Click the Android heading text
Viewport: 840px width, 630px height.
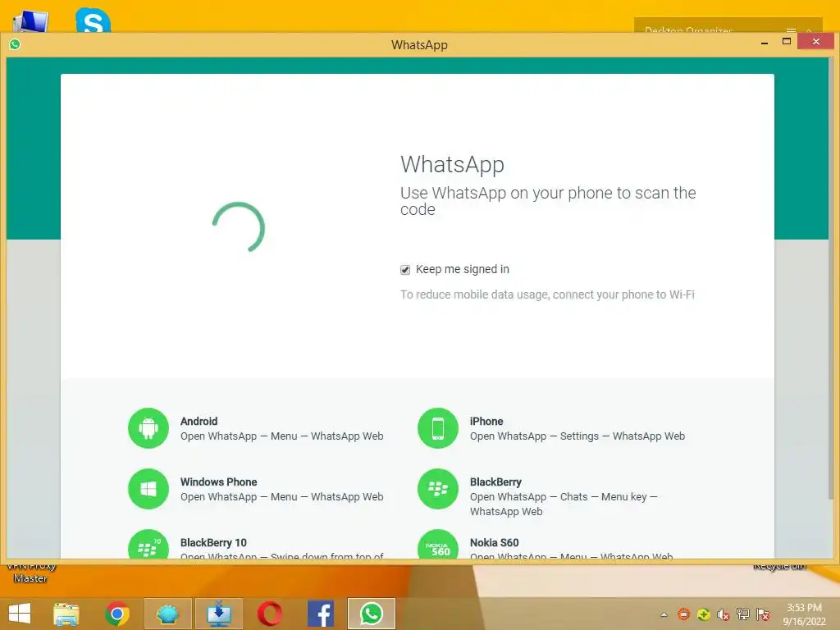pos(199,421)
